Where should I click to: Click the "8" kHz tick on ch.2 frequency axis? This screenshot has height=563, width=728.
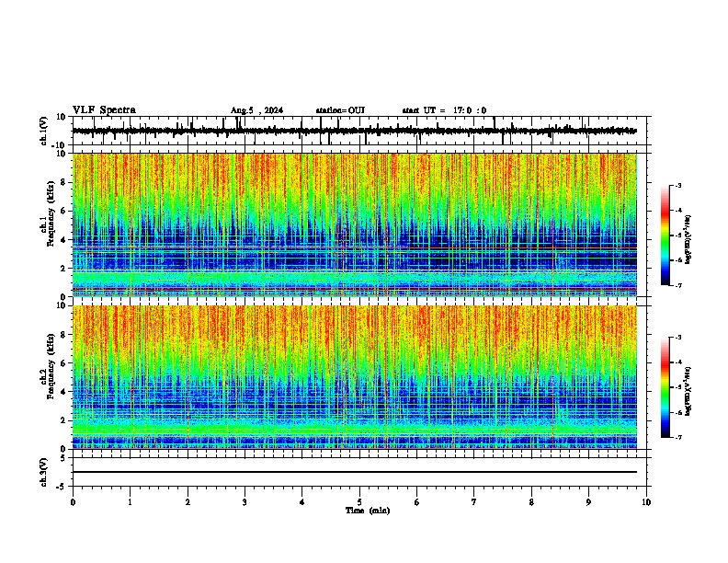point(65,335)
